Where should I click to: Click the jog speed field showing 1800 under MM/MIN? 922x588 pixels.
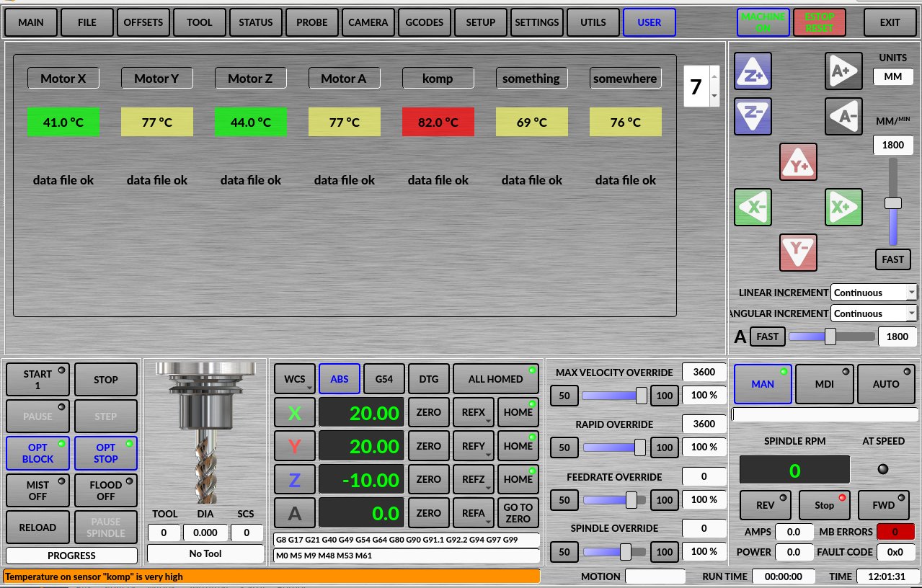coord(893,145)
